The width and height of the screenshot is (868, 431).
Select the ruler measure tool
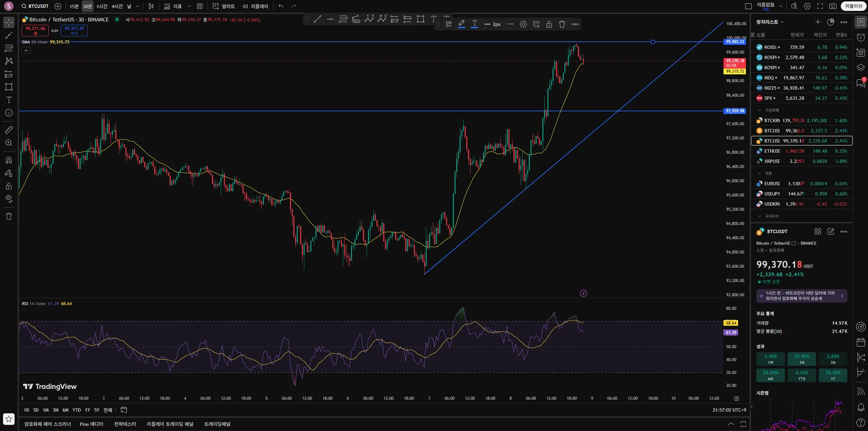coord(9,130)
